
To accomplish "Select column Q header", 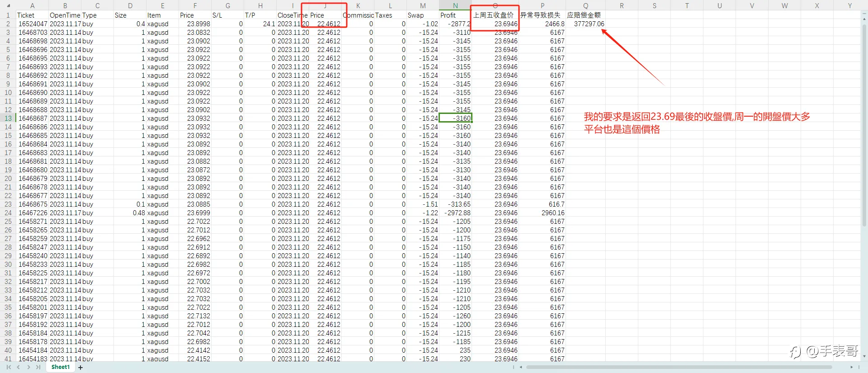I will pyautogui.click(x=586, y=5).
